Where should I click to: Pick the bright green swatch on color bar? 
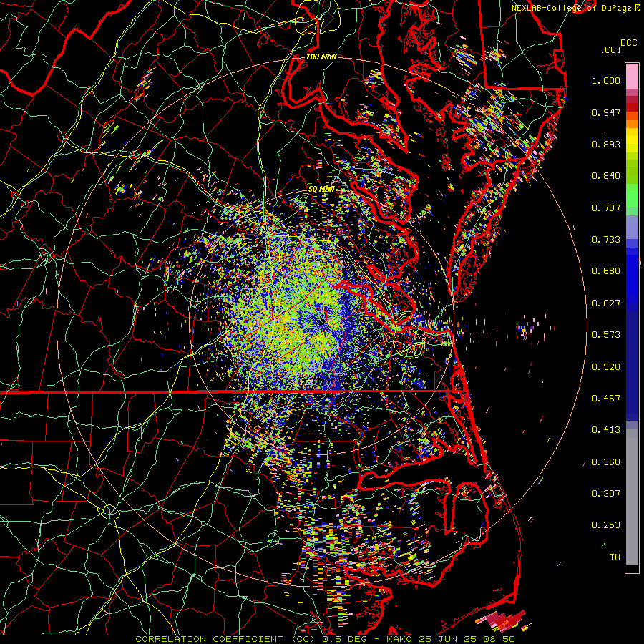[x=632, y=195]
